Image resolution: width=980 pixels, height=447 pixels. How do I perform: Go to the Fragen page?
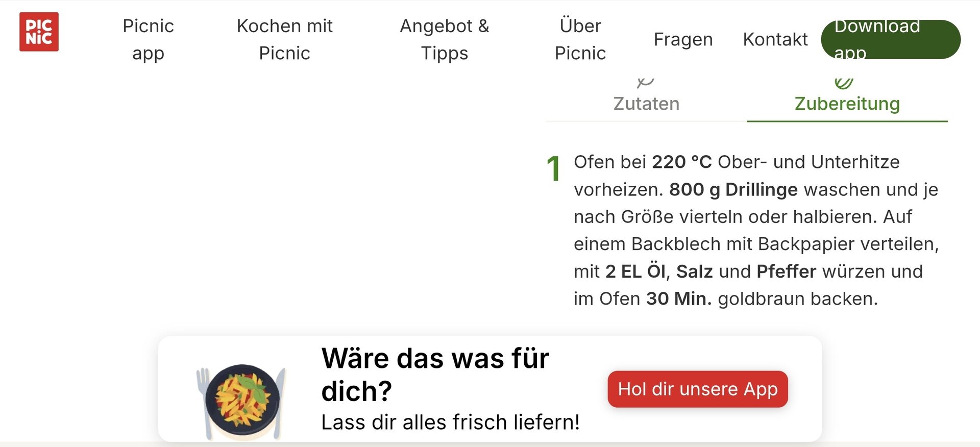(x=683, y=39)
